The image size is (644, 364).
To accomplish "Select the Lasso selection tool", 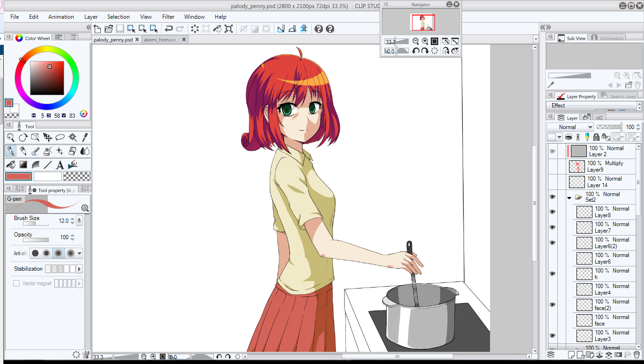I will [60, 137].
